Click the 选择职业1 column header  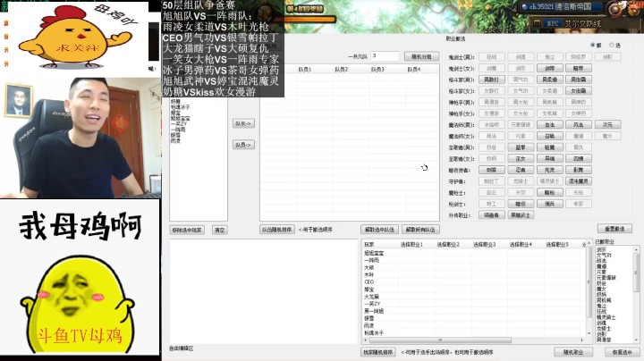[411, 245]
